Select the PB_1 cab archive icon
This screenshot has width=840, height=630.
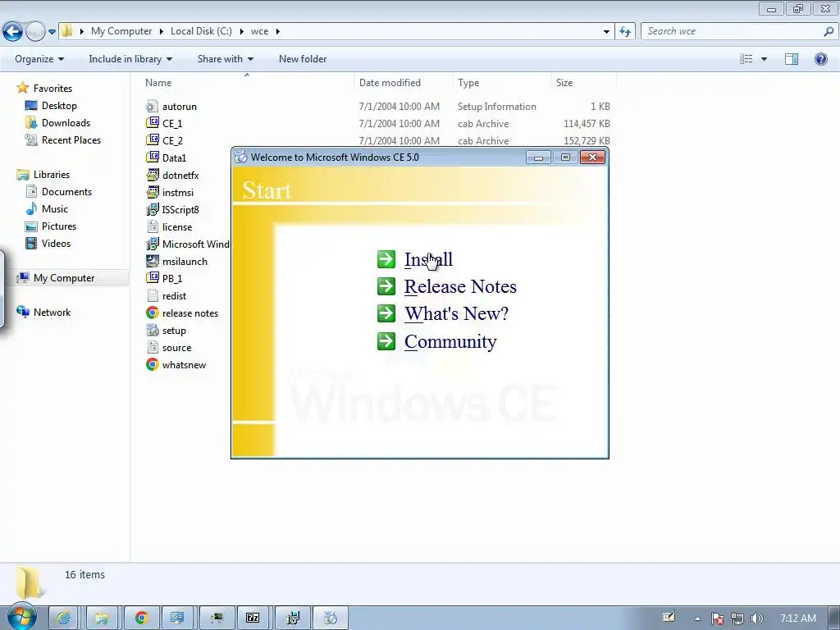[x=152, y=278]
